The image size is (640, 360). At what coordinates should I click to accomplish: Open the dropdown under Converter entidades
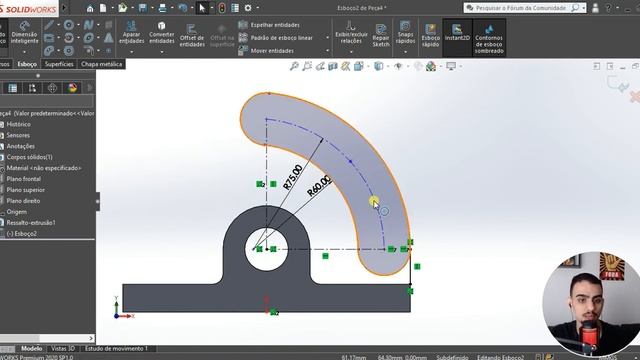(x=162, y=52)
